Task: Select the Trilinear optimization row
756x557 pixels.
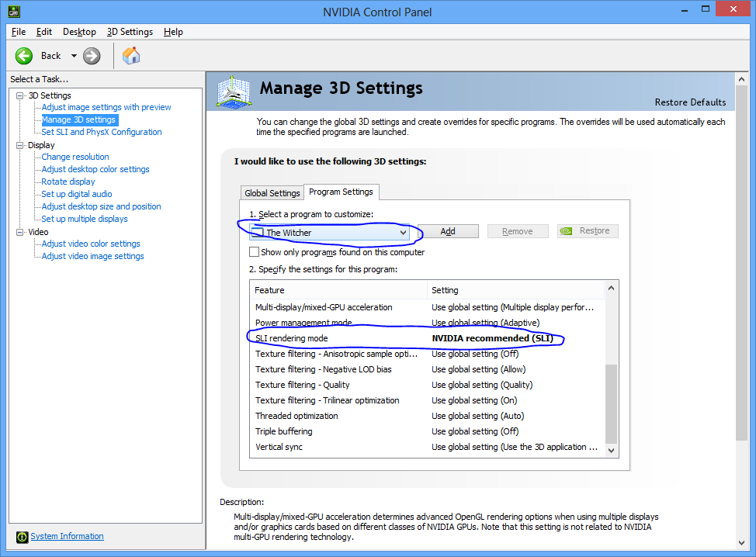Action: [427, 400]
